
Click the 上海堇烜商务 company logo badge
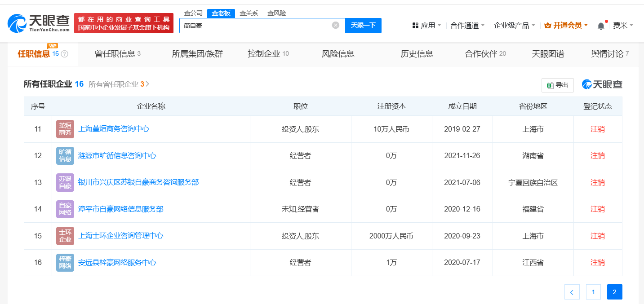click(65, 129)
